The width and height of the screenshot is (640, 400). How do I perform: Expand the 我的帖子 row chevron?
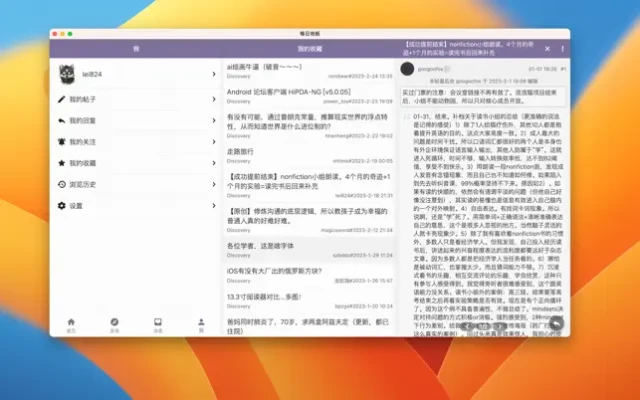pyautogui.click(x=214, y=100)
